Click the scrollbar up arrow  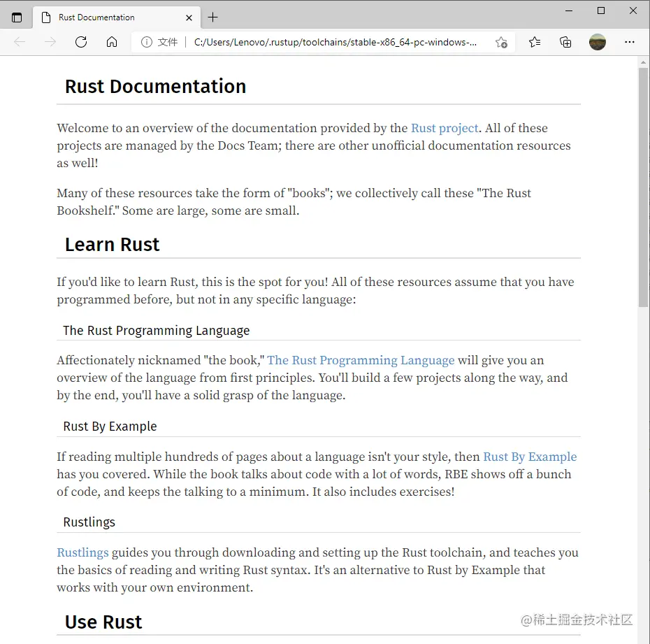pos(643,62)
